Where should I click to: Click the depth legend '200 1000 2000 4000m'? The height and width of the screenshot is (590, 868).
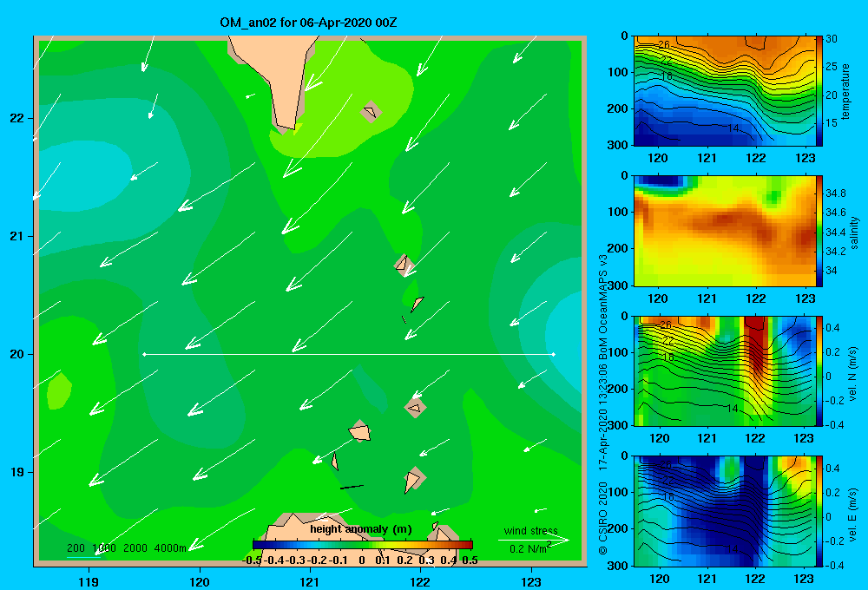click(126, 548)
